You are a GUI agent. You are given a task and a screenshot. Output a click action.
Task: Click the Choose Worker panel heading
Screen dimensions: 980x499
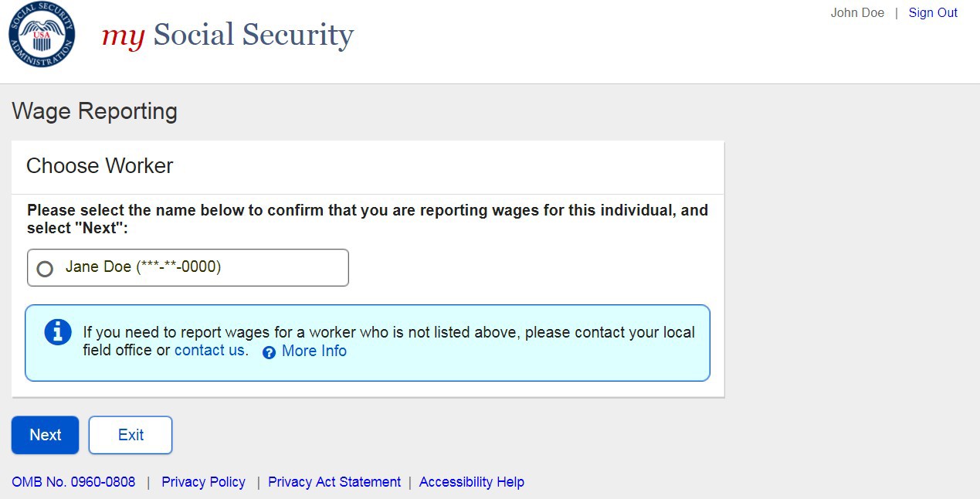[100, 166]
